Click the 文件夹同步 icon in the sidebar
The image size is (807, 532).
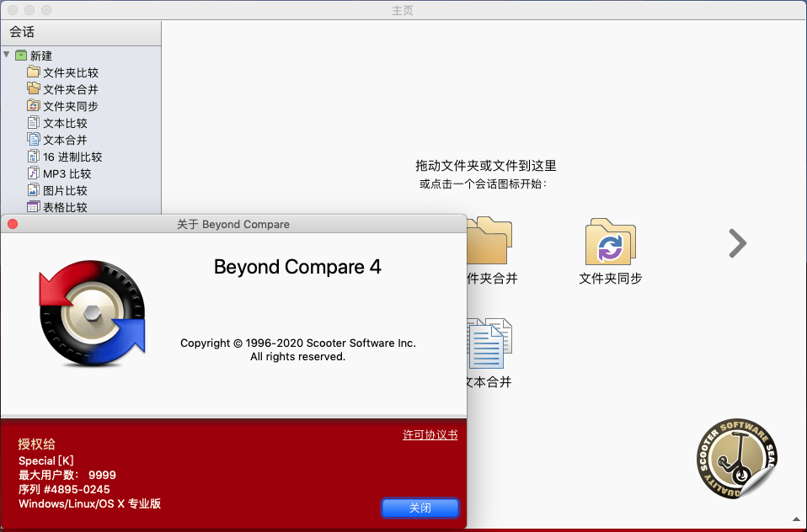pyautogui.click(x=34, y=105)
